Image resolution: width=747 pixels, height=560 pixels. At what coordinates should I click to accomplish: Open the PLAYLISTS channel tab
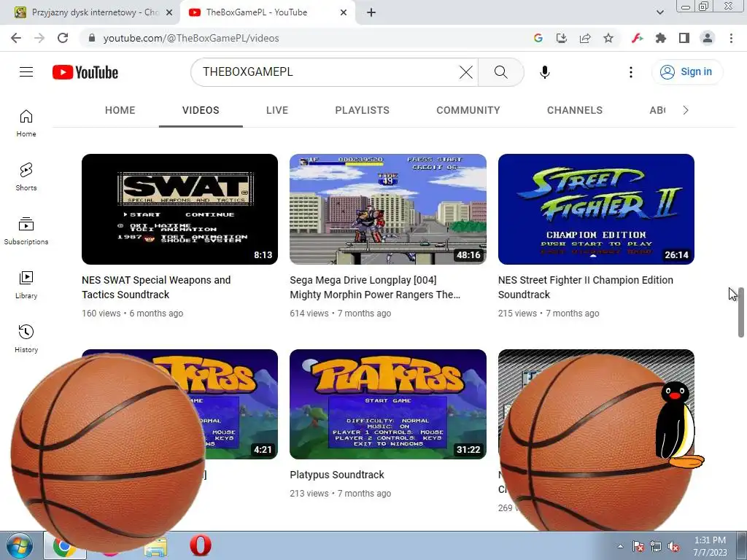click(x=362, y=111)
